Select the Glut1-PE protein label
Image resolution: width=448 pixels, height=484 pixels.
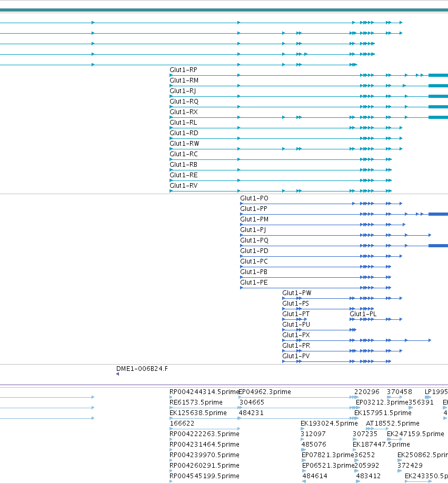tap(254, 282)
